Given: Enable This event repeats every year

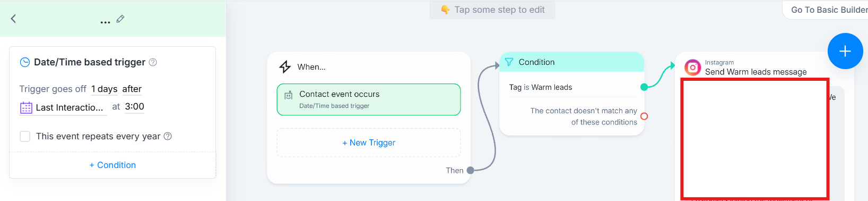Looking at the screenshot, I should click(x=25, y=136).
